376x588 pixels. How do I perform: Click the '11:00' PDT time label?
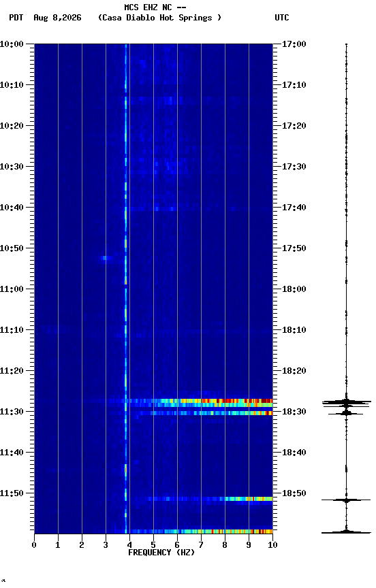pyautogui.click(x=12, y=289)
